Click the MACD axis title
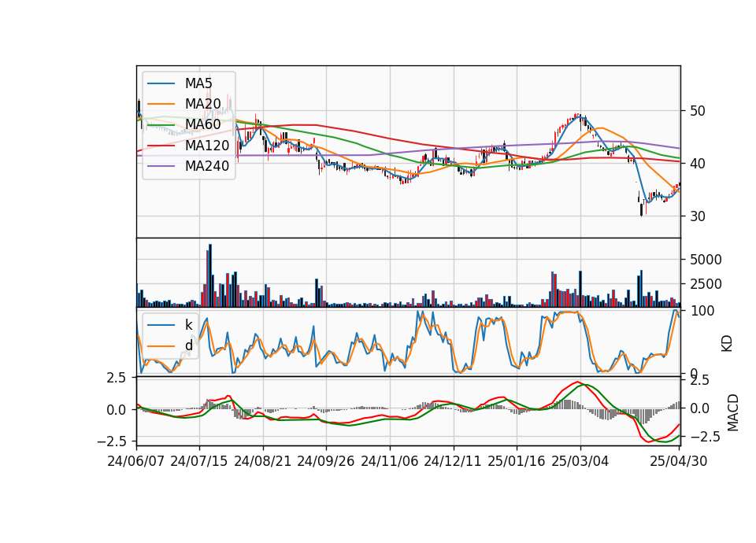The width and height of the screenshot is (756, 543). point(733,412)
